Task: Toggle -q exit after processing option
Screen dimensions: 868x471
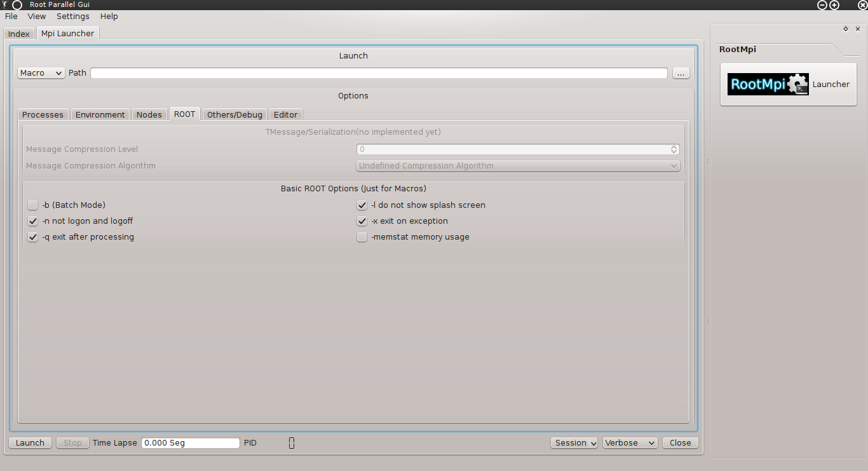Action: [x=33, y=237]
